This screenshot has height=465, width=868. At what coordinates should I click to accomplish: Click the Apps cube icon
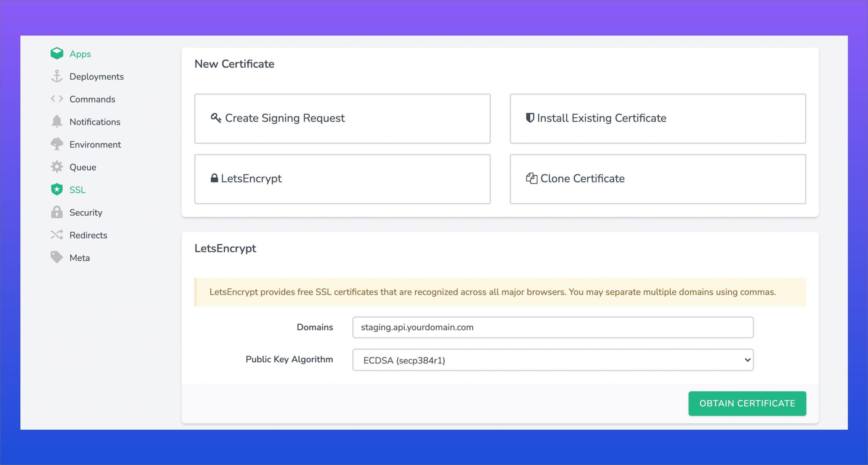(57, 54)
